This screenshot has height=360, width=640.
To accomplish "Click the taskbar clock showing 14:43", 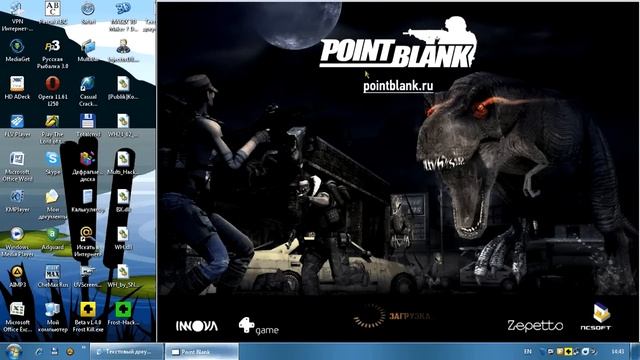I will click(x=618, y=351).
